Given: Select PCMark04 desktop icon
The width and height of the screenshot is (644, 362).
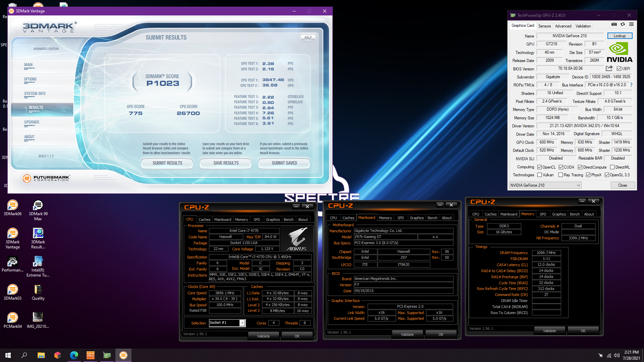Looking at the screenshot, I should point(12,321).
